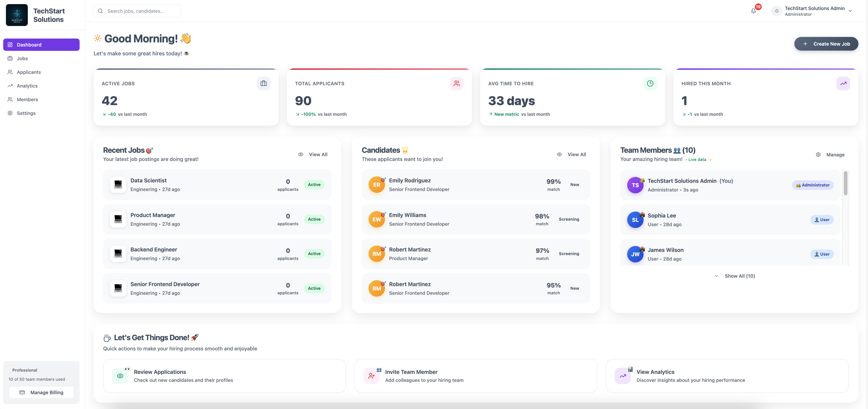
Task: Go to Applicants in the sidebar
Action: (x=29, y=72)
